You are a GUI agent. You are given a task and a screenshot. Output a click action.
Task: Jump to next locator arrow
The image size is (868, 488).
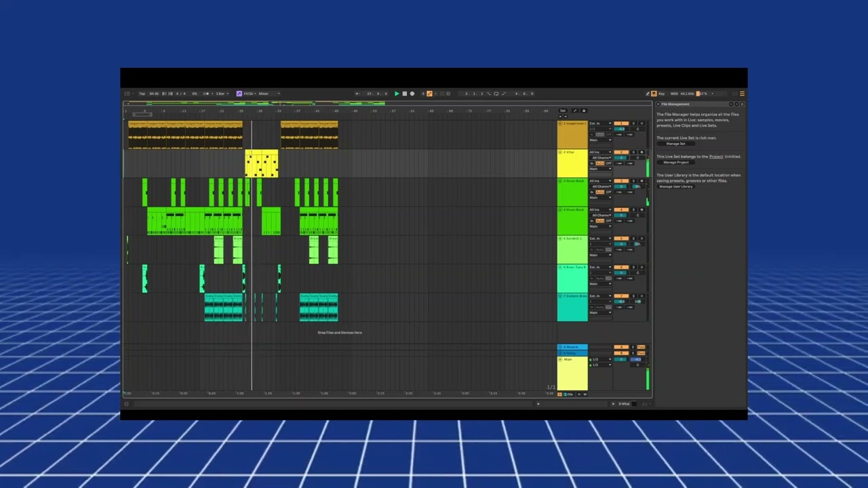point(566,117)
